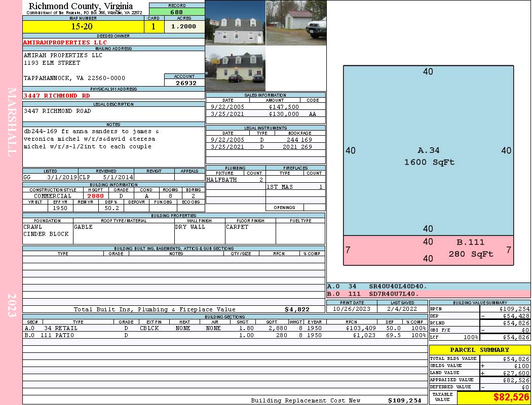Click the effective year 1950 in building information
This screenshot has width=532, height=405.
[60, 208]
